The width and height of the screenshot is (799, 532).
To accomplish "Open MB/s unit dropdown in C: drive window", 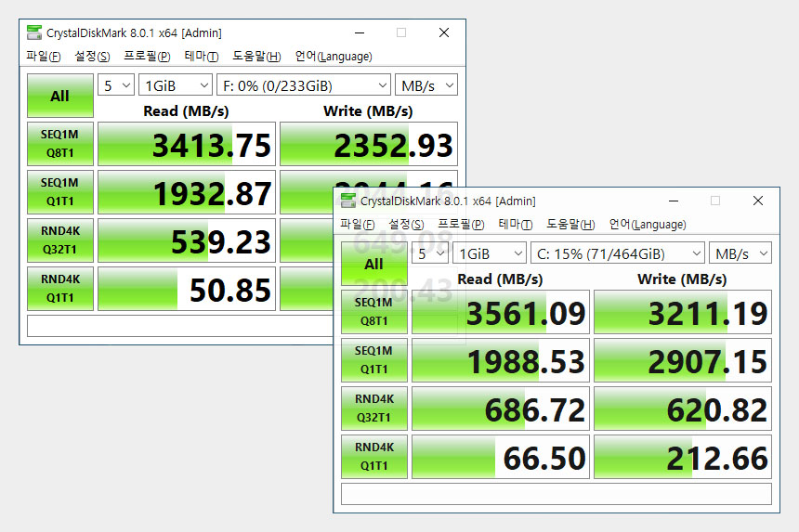I will 740,253.
